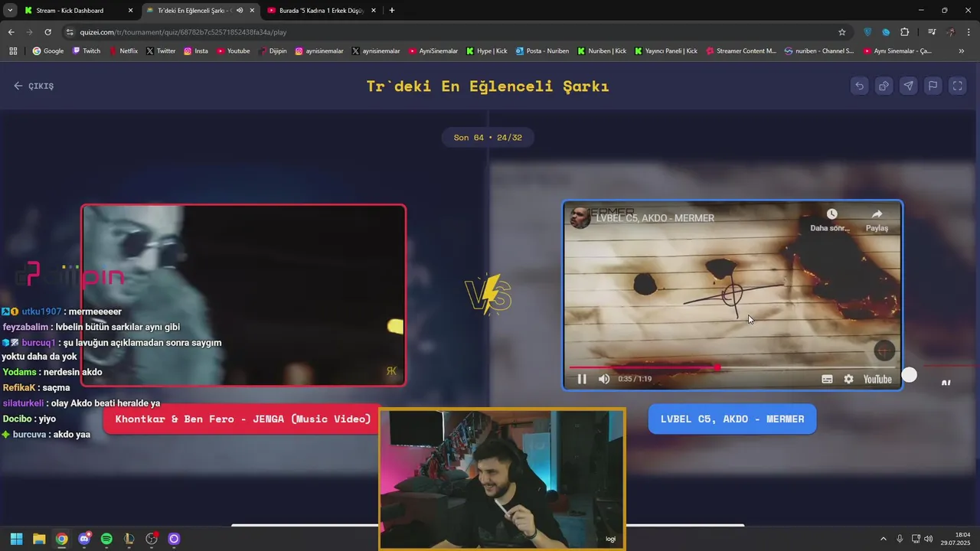This screenshot has height=551, width=980.
Task: Open the Extensions puzzle menu
Action: click(904, 32)
